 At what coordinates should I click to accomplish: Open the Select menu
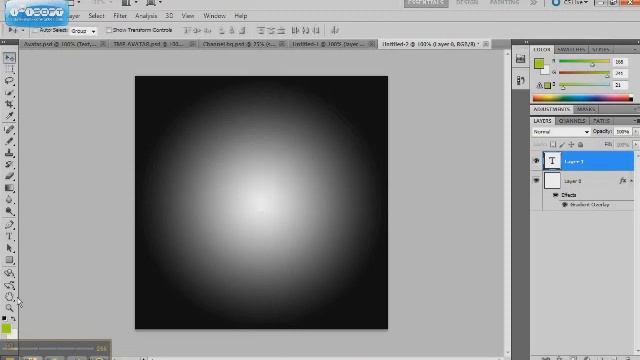coord(96,16)
